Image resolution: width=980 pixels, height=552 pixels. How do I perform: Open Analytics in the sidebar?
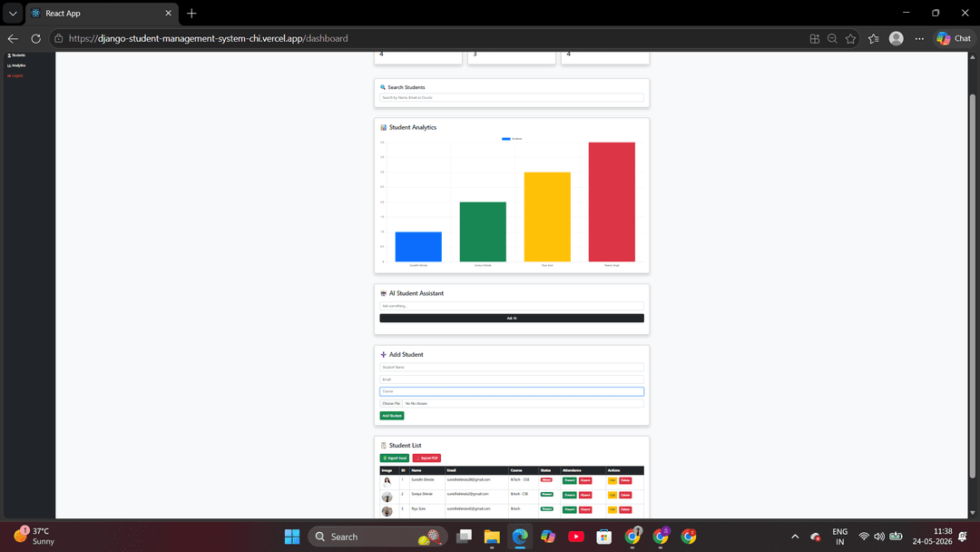pos(17,65)
